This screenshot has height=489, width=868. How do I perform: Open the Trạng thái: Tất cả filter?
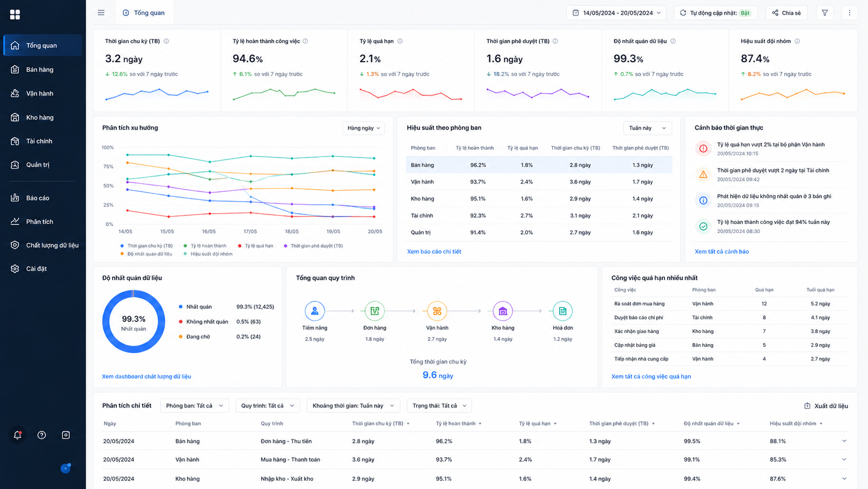tap(439, 406)
